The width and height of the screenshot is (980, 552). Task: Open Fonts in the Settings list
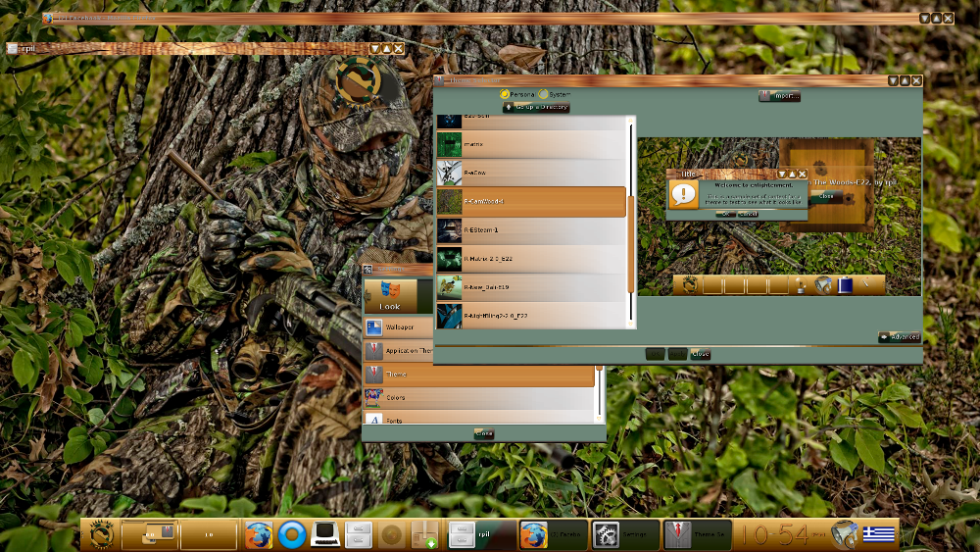(x=479, y=418)
